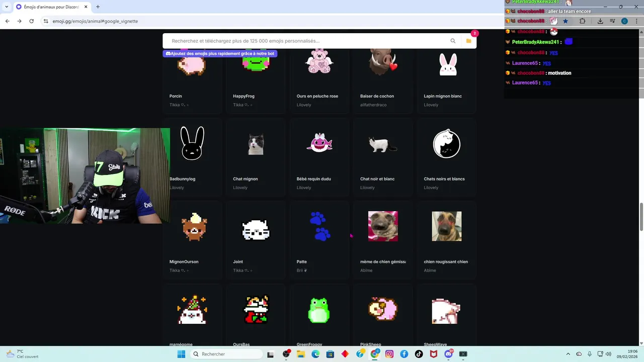Viewport: 644px width, 362px height.
Task: Click the Bébé requin dudu title
Action: (314, 179)
